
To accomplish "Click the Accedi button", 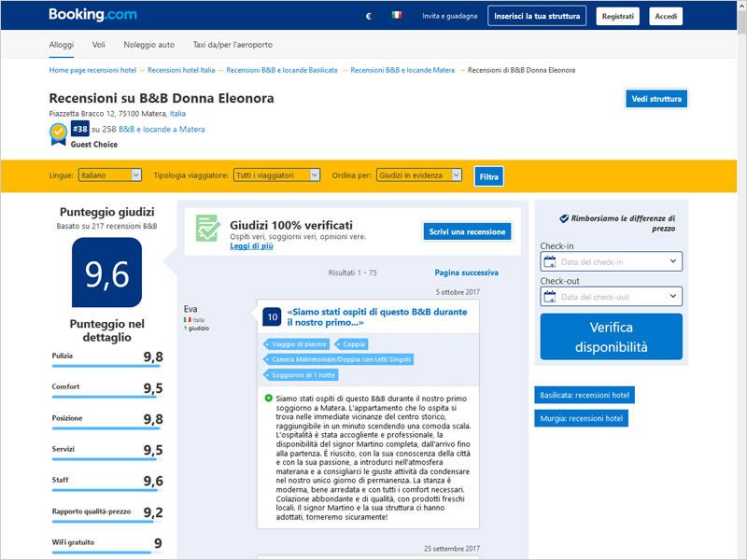I will tap(666, 16).
